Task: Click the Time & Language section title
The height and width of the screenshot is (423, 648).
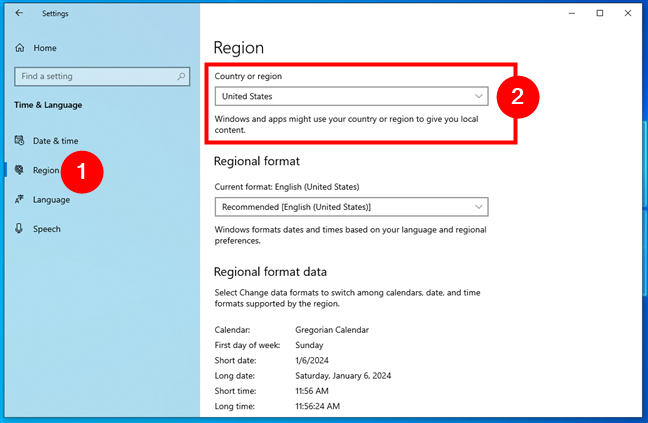Action: pos(48,105)
